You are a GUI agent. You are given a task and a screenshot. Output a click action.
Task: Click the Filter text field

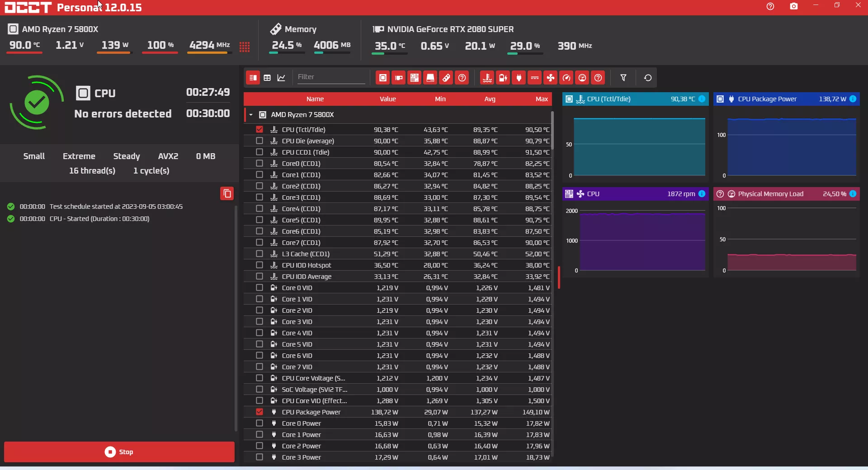pyautogui.click(x=331, y=77)
